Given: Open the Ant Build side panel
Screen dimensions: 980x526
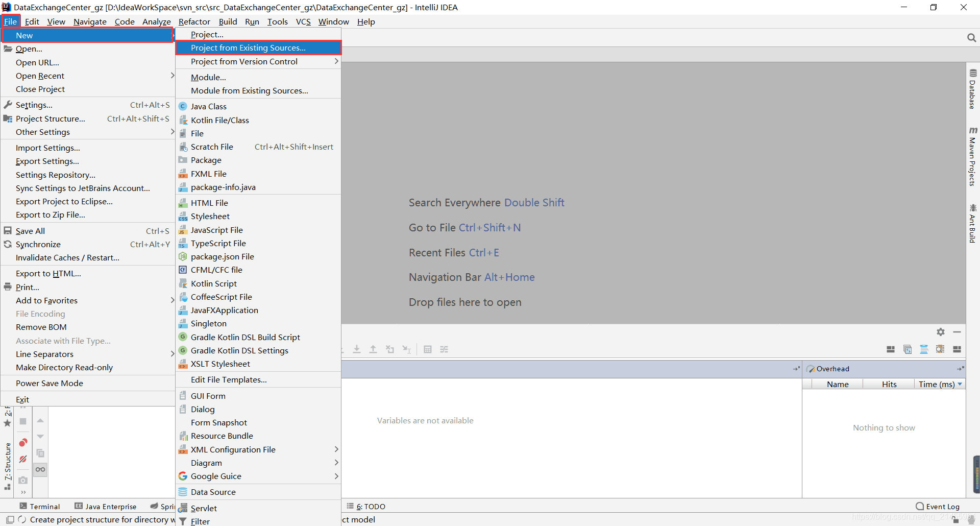Looking at the screenshot, I should click(x=973, y=224).
